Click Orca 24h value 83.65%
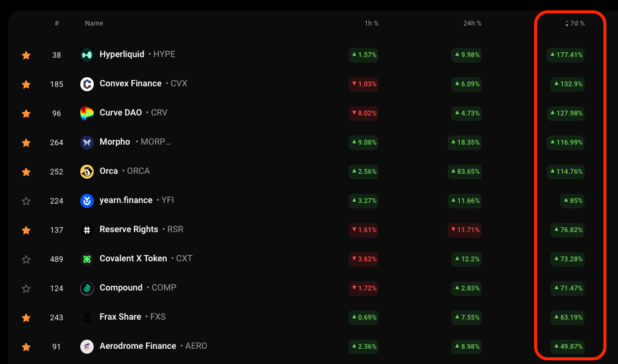 (x=465, y=171)
